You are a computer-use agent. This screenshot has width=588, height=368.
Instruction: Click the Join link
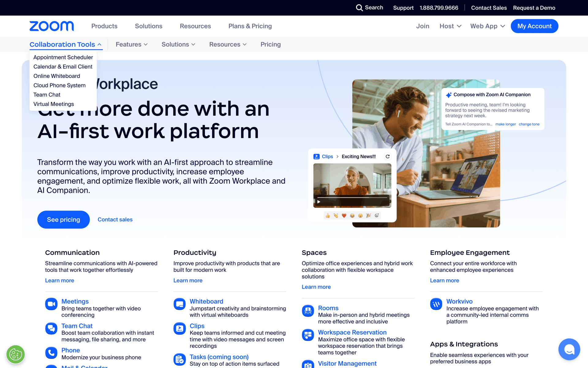pos(423,26)
